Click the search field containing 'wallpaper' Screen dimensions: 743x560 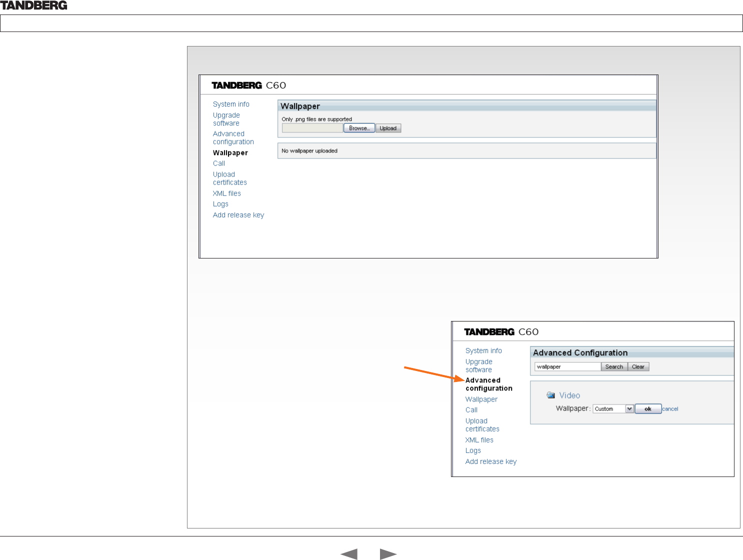pyautogui.click(x=568, y=366)
